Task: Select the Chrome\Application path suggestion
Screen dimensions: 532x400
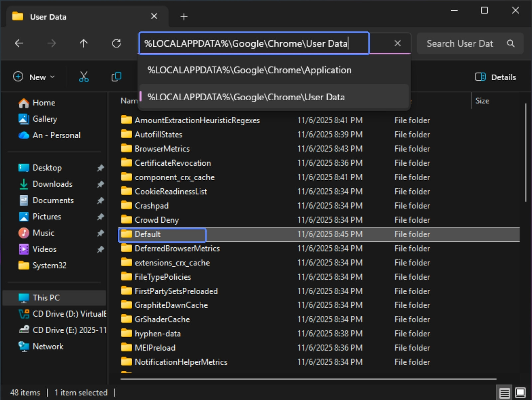Action: [249, 70]
